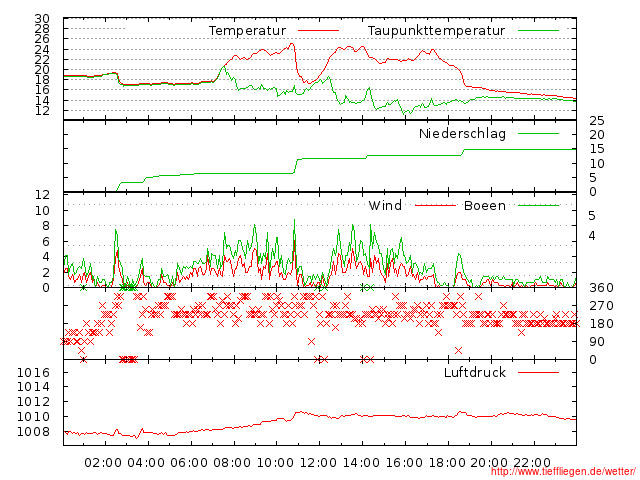640x480 pixels.
Task: Click the 180 wind direction axis value
Action: pyautogui.click(x=601, y=324)
